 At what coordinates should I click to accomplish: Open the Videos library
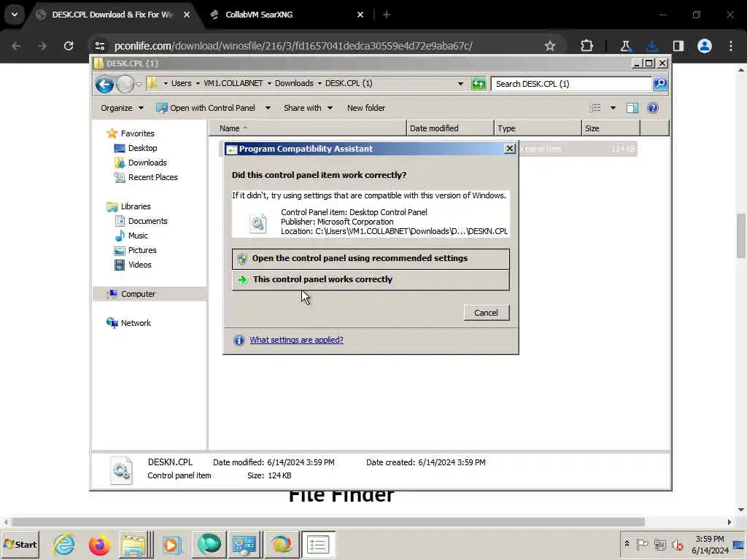[x=139, y=265]
